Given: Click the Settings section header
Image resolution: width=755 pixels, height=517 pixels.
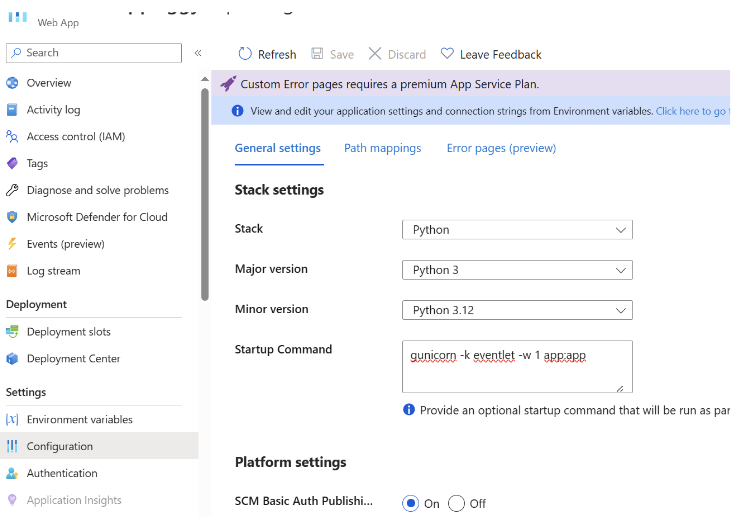Looking at the screenshot, I should [26, 392].
